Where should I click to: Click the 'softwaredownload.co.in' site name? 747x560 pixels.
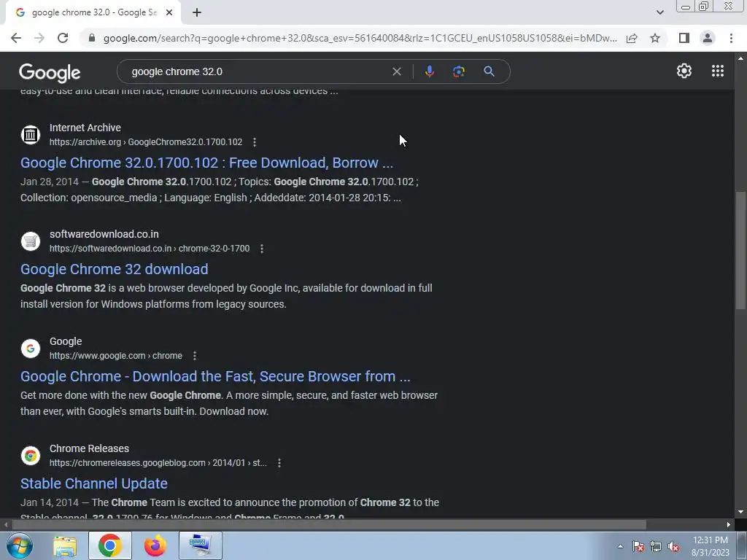pos(104,234)
